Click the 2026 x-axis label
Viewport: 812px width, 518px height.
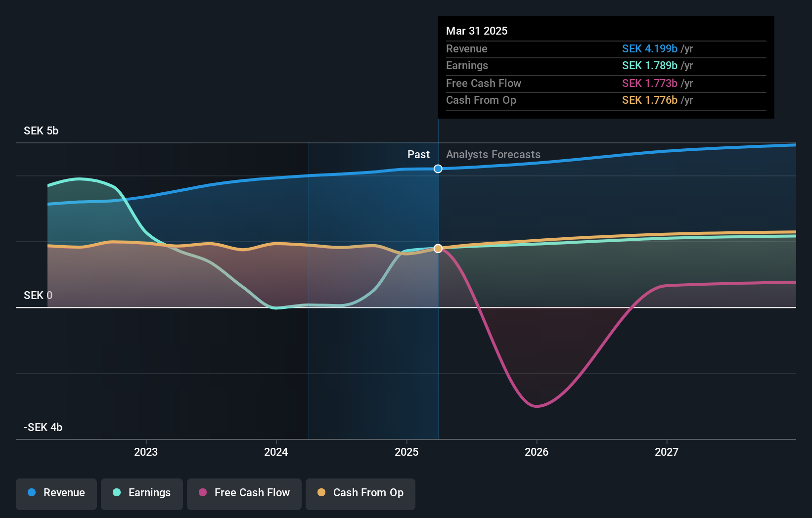pyautogui.click(x=537, y=452)
